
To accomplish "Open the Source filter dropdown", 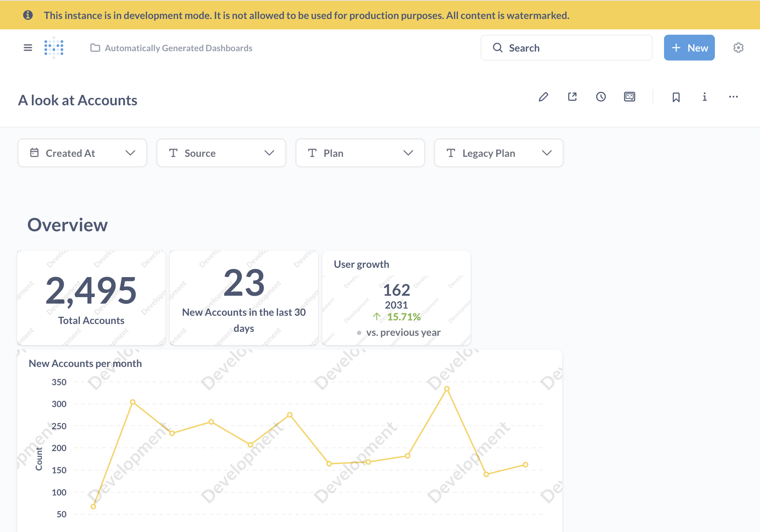I will click(x=221, y=153).
